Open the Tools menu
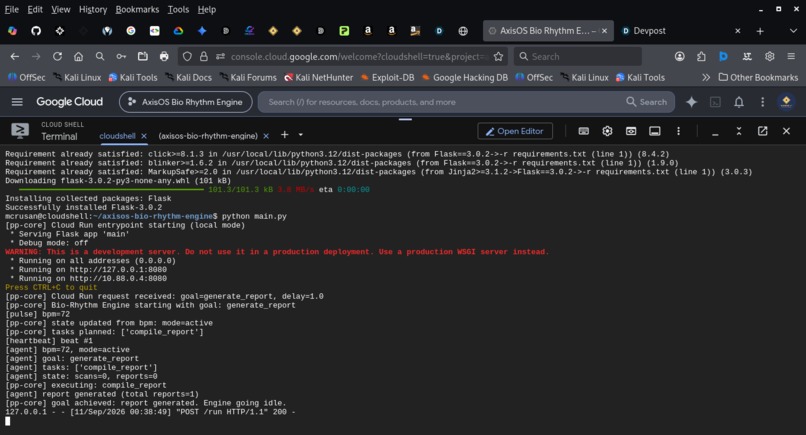 click(x=178, y=9)
